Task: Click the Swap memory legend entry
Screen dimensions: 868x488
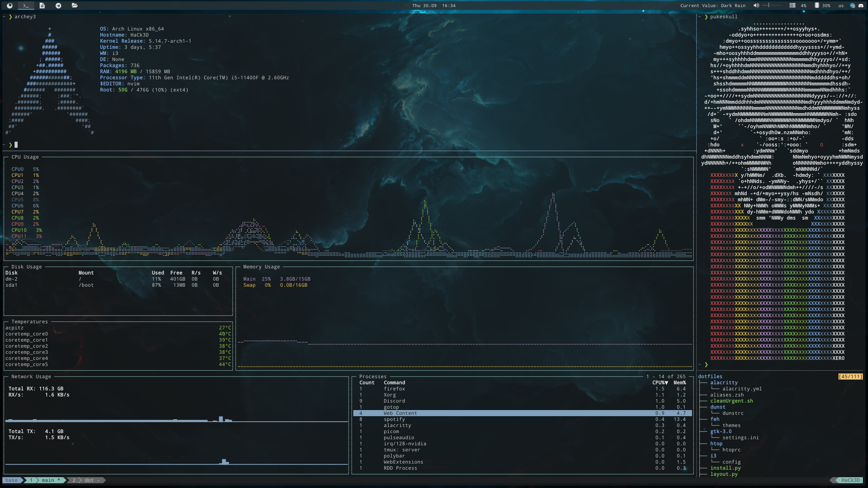Action: [275, 285]
